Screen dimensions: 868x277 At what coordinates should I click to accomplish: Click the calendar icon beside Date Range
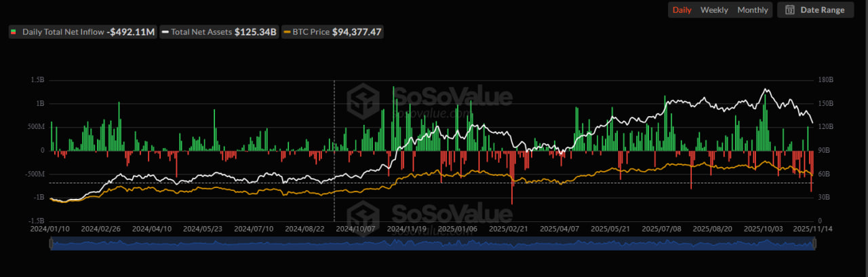[790, 10]
